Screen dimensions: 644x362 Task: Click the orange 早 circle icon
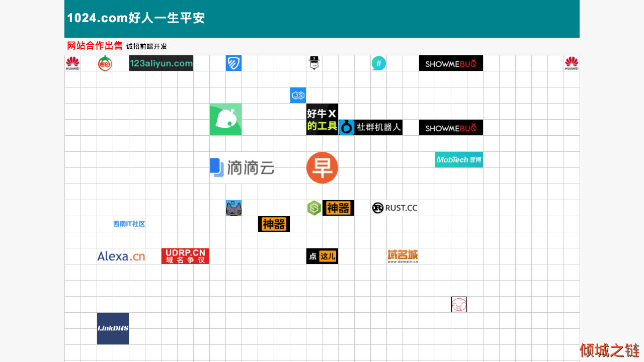(x=322, y=168)
